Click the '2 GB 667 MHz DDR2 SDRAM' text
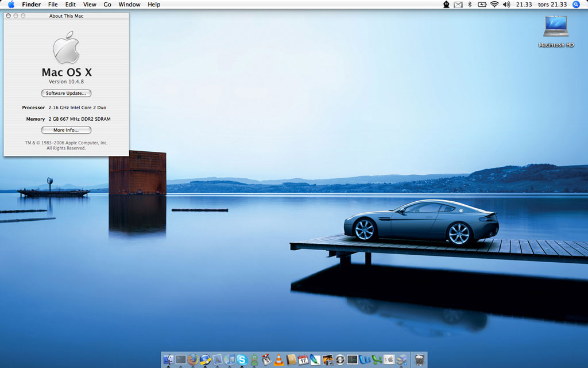The height and width of the screenshot is (368, 588). [x=79, y=119]
